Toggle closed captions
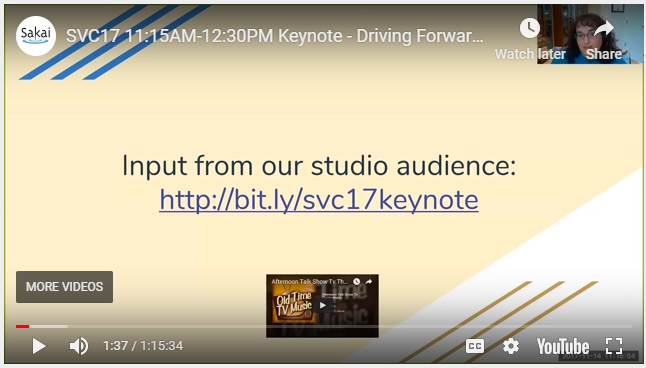The height and width of the screenshot is (368, 646). coord(475,346)
